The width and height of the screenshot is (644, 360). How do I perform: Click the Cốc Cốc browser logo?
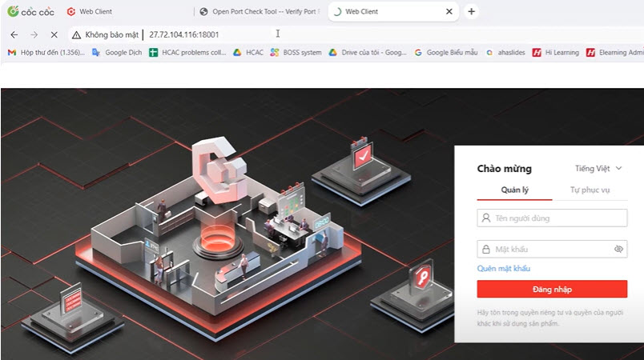tap(30, 11)
